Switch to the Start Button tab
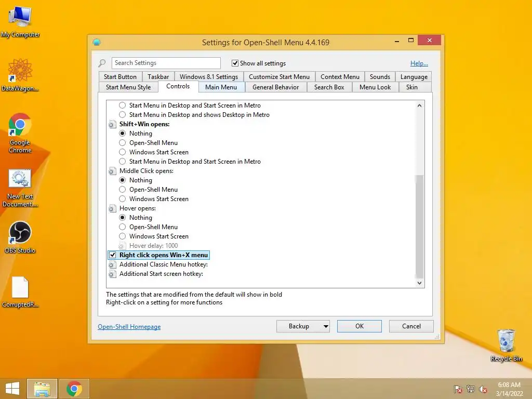 point(120,77)
